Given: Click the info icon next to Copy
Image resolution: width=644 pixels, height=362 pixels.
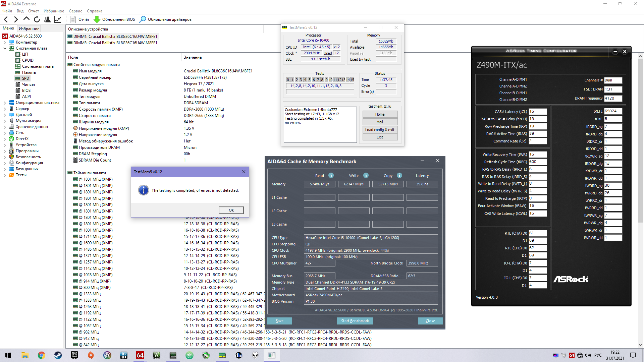Looking at the screenshot, I should [x=399, y=175].
